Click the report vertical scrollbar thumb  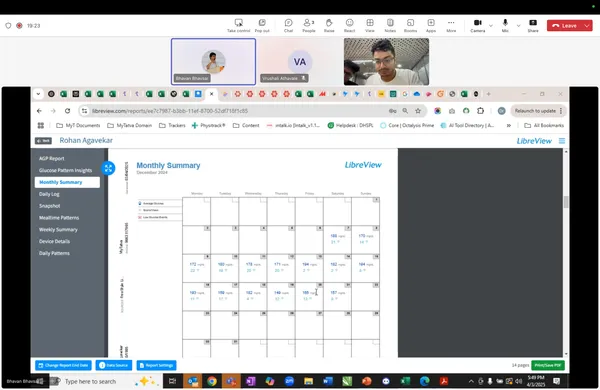(566, 202)
